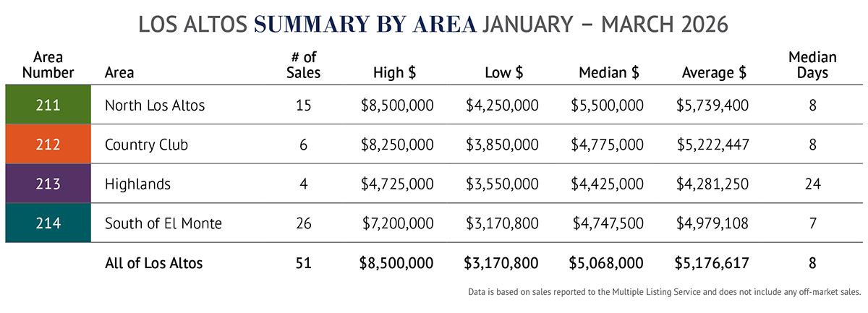This screenshot has width=868, height=313.
Task: Click the Highlands area name
Action: 137,184
